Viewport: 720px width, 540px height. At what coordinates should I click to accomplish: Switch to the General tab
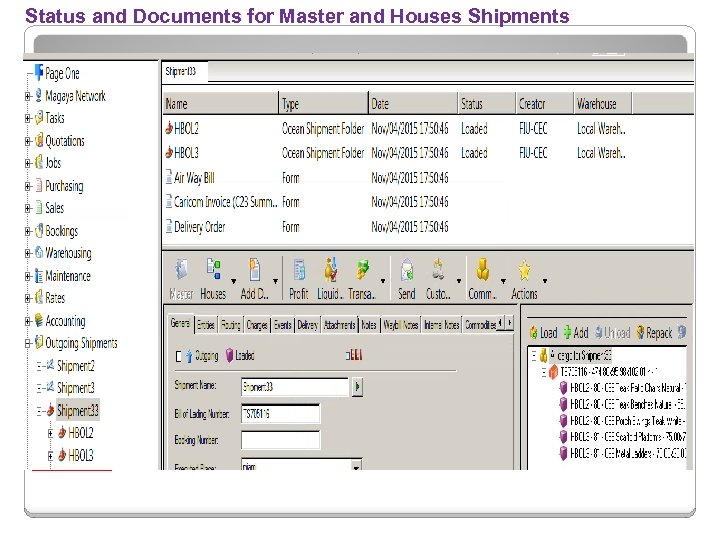point(180,324)
